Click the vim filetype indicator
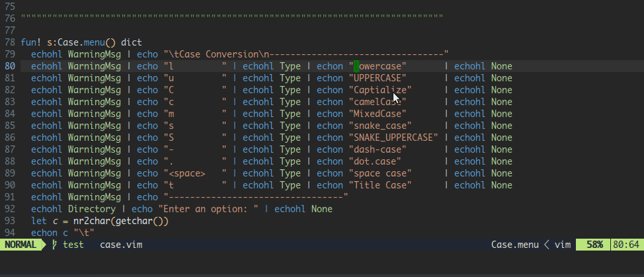The image size is (644, 277). pyautogui.click(x=563, y=245)
